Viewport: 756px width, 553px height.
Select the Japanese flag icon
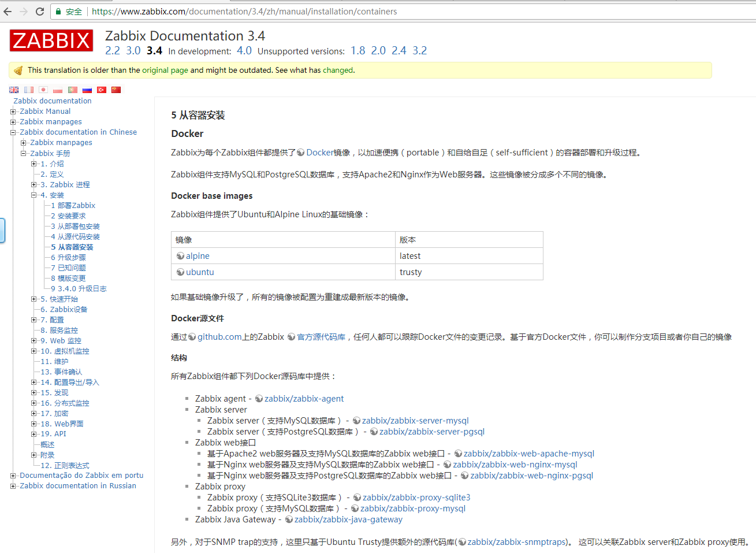point(43,90)
